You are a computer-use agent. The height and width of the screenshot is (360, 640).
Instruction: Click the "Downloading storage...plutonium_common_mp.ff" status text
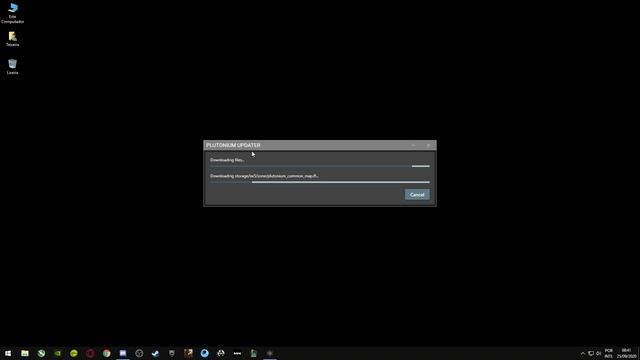[x=264, y=176]
